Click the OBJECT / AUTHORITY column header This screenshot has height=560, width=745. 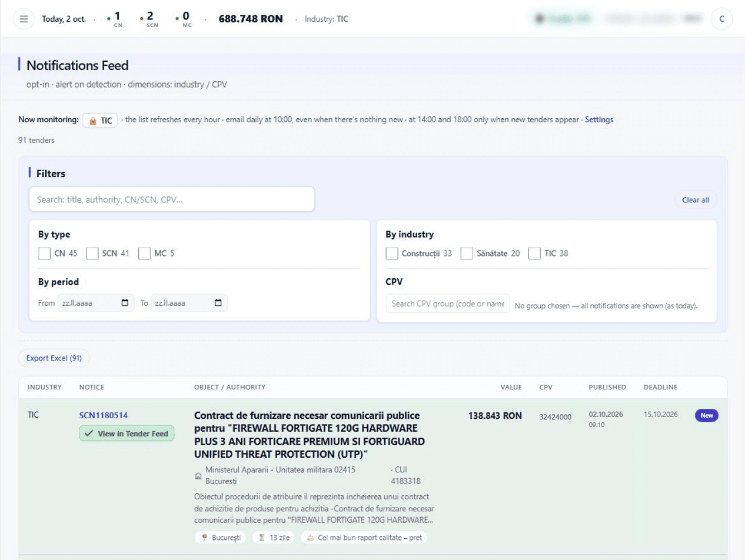coord(230,387)
